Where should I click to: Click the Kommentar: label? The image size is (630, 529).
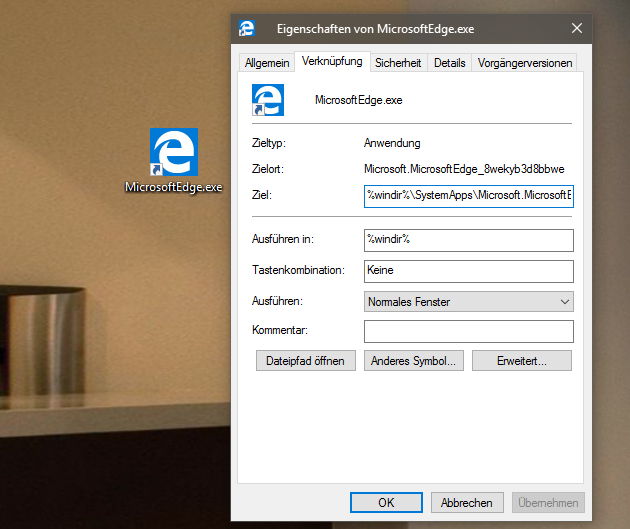pyautogui.click(x=280, y=330)
